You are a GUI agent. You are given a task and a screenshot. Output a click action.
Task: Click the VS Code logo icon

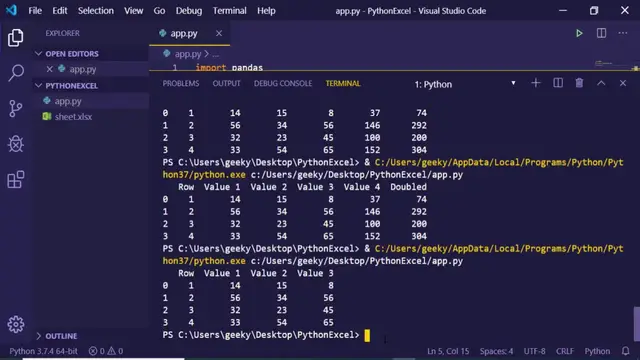coord(11,10)
